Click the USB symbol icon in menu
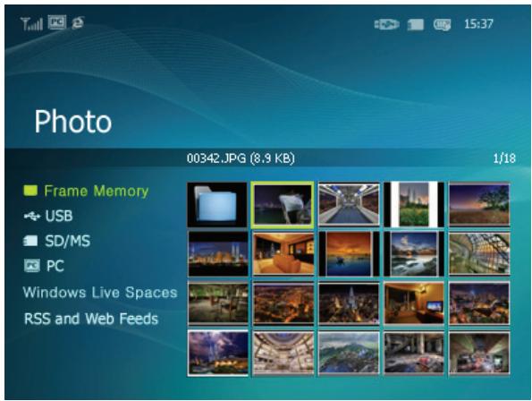This screenshot has width=532, height=401. point(32,216)
